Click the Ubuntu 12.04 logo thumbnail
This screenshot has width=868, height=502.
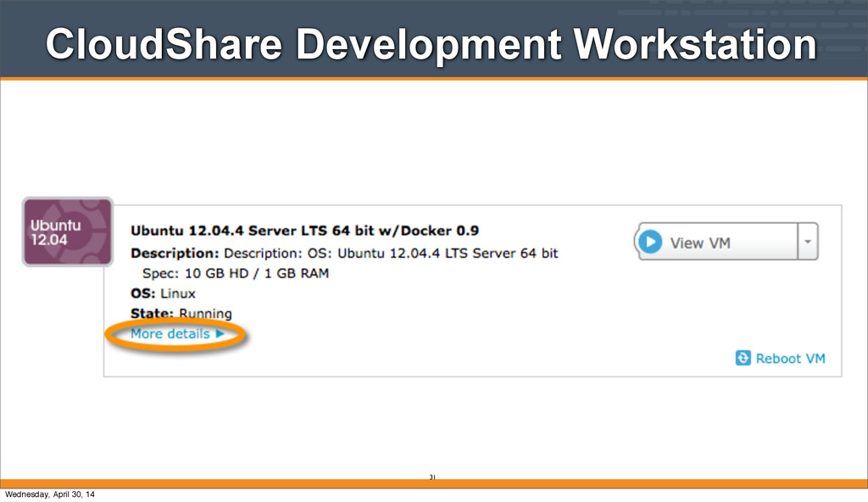coord(68,232)
